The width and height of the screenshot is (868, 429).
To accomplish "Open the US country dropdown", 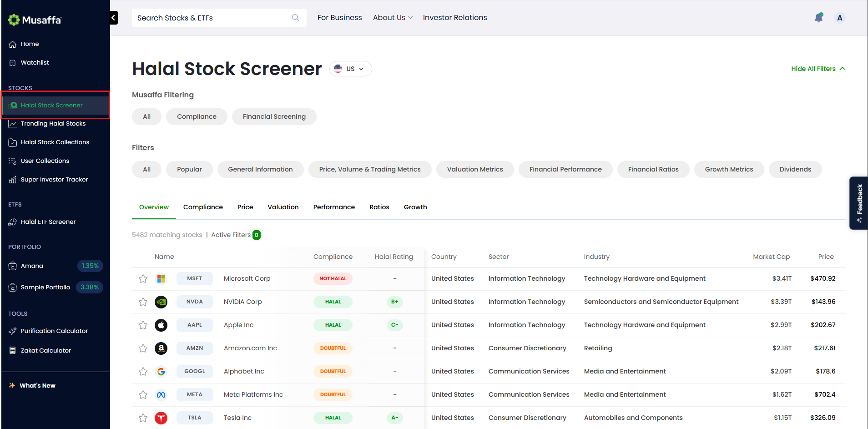I will tap(350, 69).
